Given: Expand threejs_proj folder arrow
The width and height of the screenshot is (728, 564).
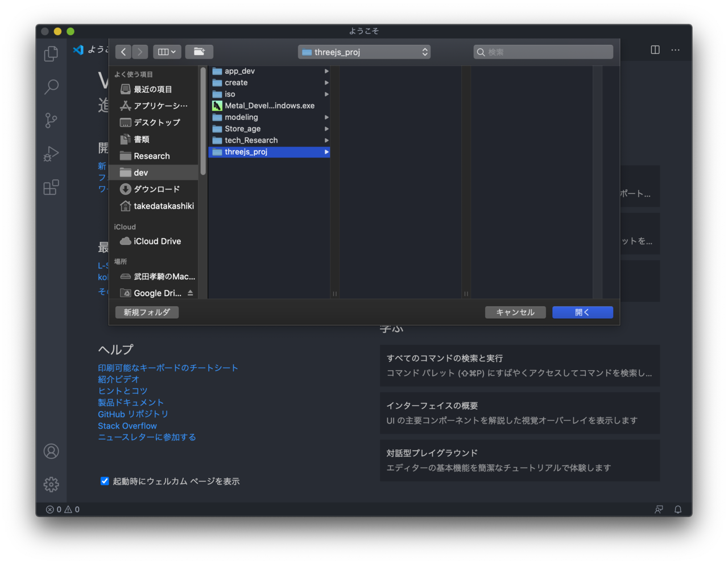Looking at the screenshot, I should (x=326, y=152).
